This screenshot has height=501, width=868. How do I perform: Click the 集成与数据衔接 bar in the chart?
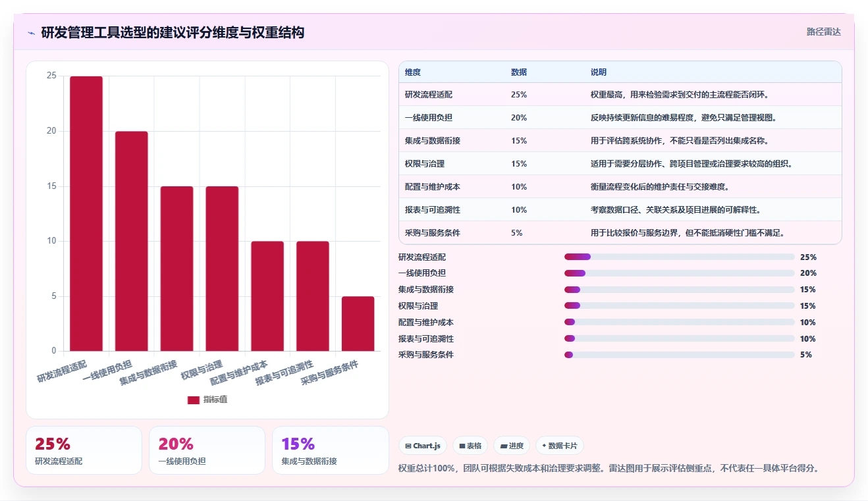pyautogui.click(x=177, y=269)
